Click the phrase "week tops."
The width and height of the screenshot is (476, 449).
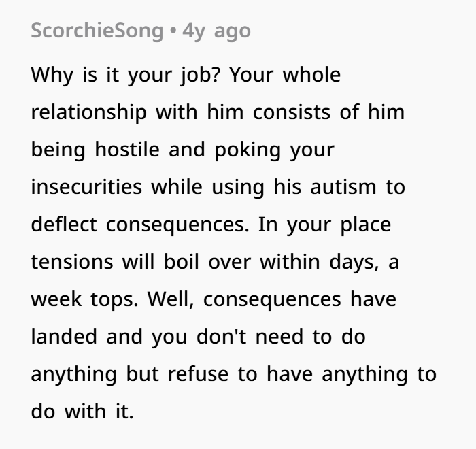[85, 300]
